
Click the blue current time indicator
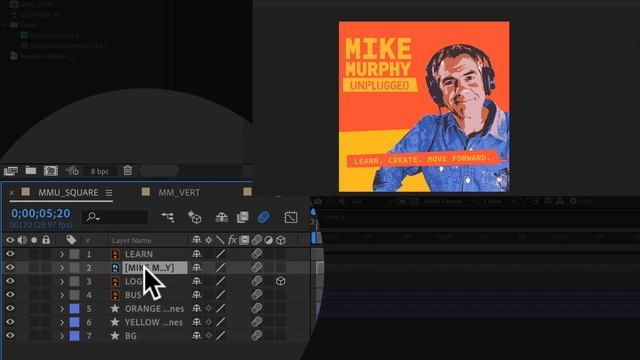tap(313, 212)
